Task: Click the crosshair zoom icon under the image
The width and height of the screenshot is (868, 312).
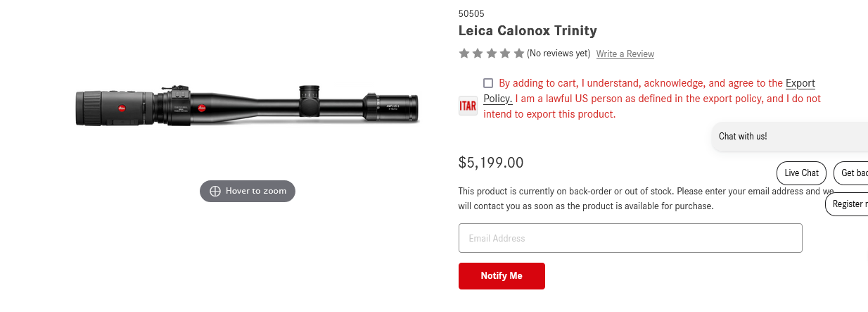Action: tap(215, 191)
